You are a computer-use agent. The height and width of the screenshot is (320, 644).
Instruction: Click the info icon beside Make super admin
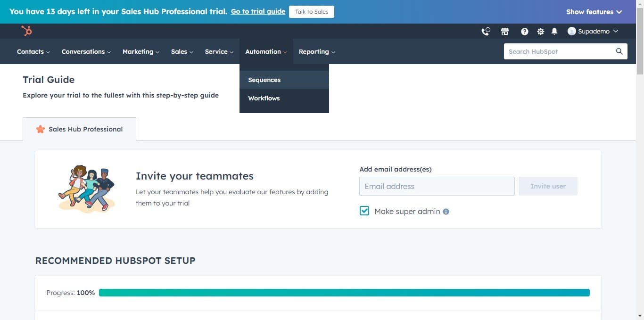coord(446,212)
